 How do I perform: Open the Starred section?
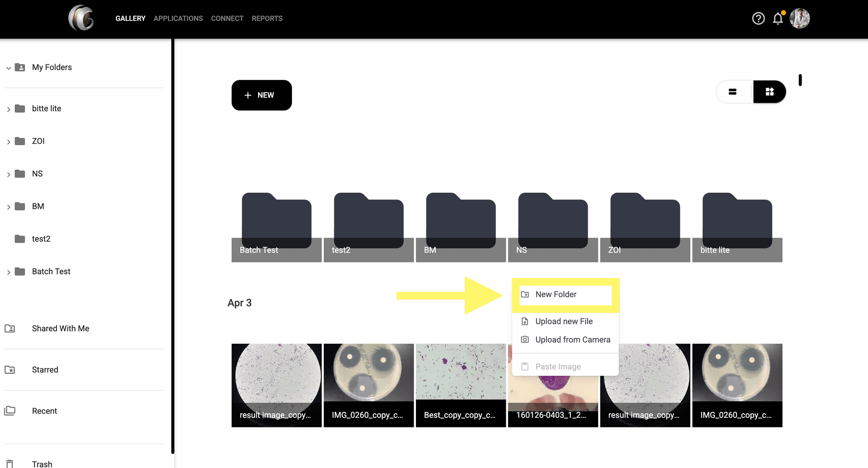(x=45, y=369)
